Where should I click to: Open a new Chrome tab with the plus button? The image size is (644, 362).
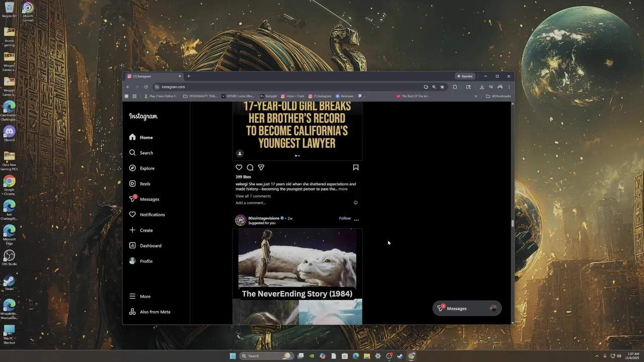[x=189, y=76]
